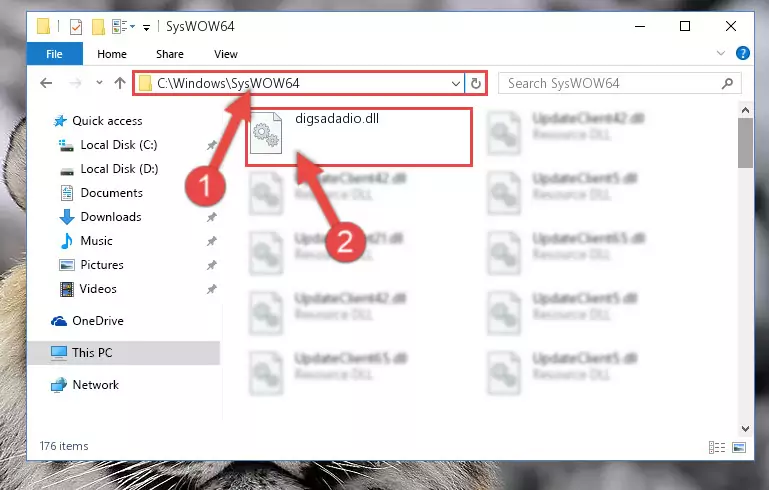This screenshot has width=769, height=490.
Task: Open the Customize Quick Access Toolbar arrow
Action: pos(146,27)
